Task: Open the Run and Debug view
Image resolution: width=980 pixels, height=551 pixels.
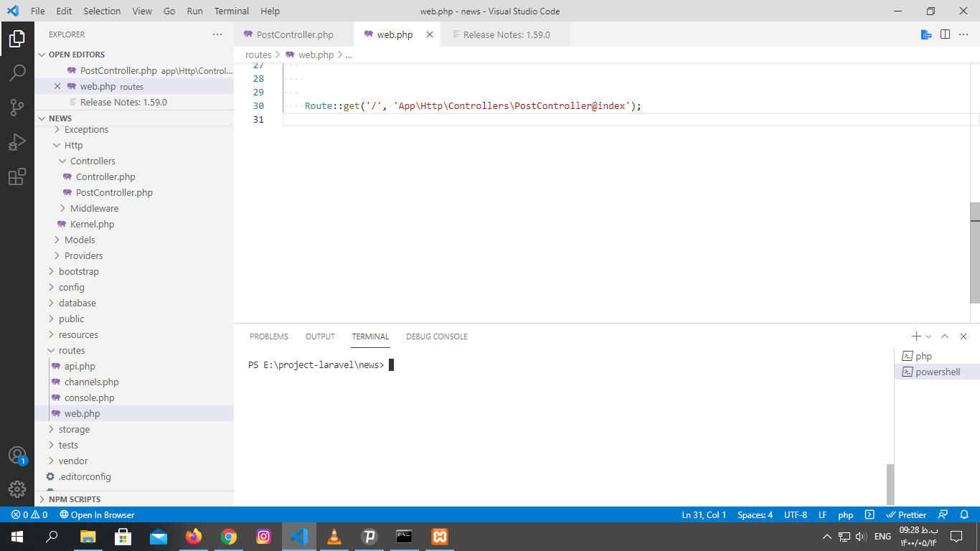Action: (17, 142)
